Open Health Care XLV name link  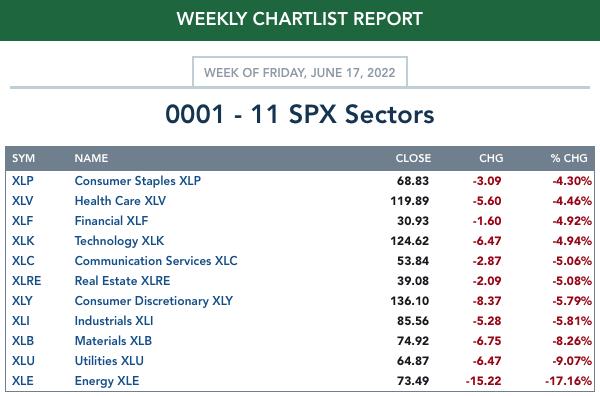(120, 200)
